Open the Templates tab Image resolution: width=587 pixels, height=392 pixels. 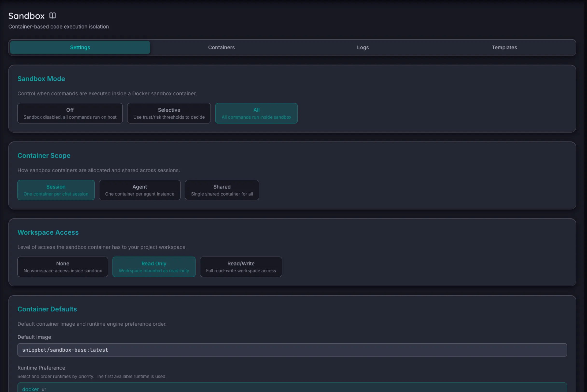[x=504, y=47]
